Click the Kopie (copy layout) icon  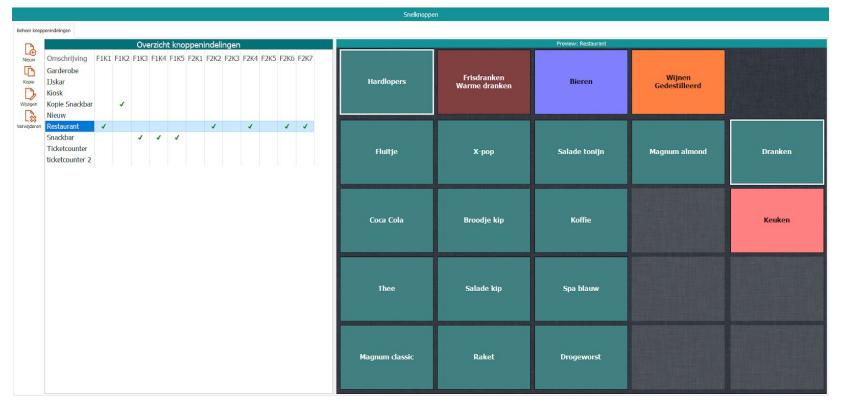pos(29,72)
